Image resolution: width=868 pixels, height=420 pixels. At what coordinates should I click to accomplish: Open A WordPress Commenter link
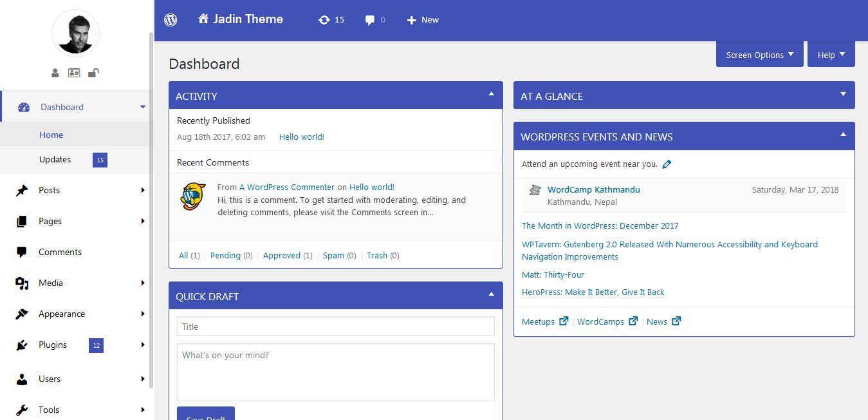[287, 187]
